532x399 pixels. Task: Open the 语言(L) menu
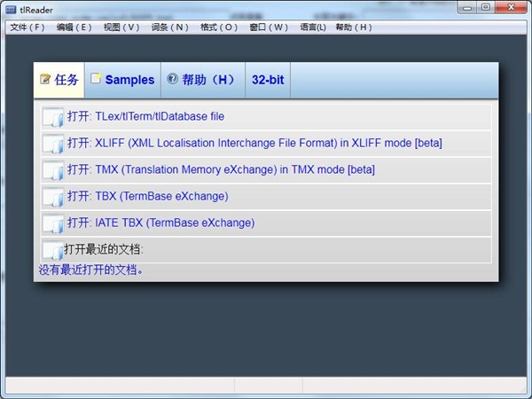click(313, 27)
